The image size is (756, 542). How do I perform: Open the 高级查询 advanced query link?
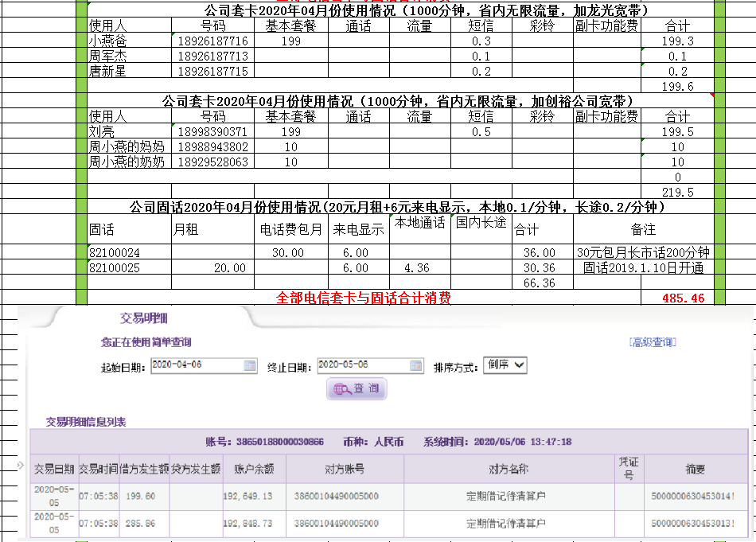tap(653, 342)
